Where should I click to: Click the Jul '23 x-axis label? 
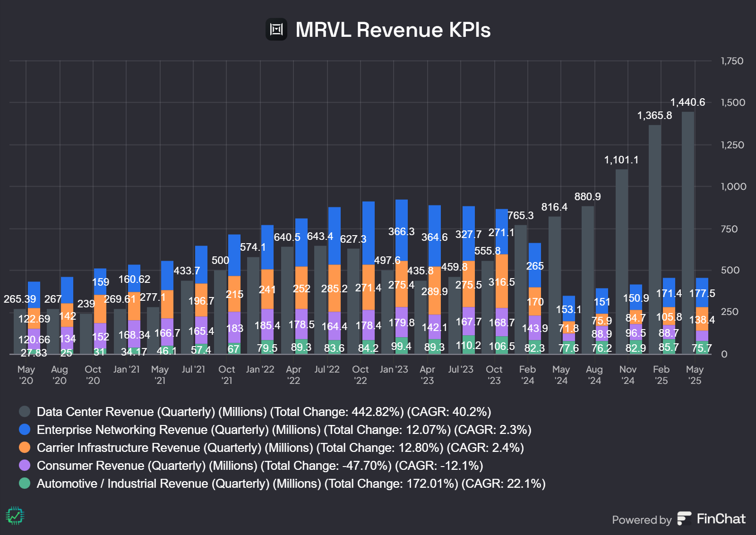click(461, 369)
